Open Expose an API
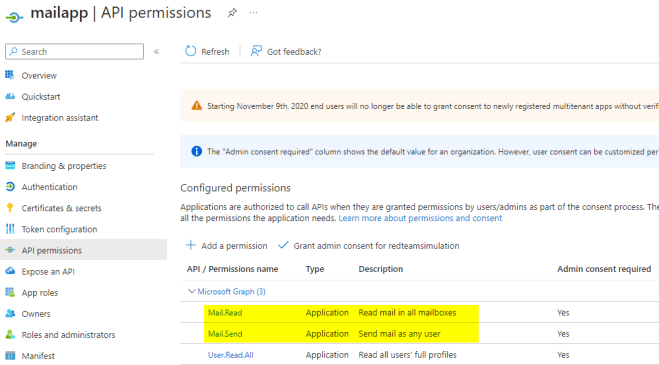 48,272
